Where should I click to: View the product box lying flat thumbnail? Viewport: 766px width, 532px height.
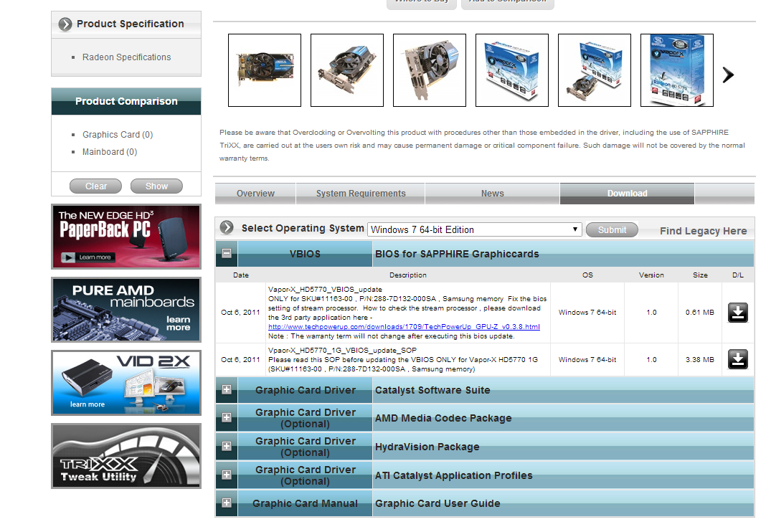512,70
